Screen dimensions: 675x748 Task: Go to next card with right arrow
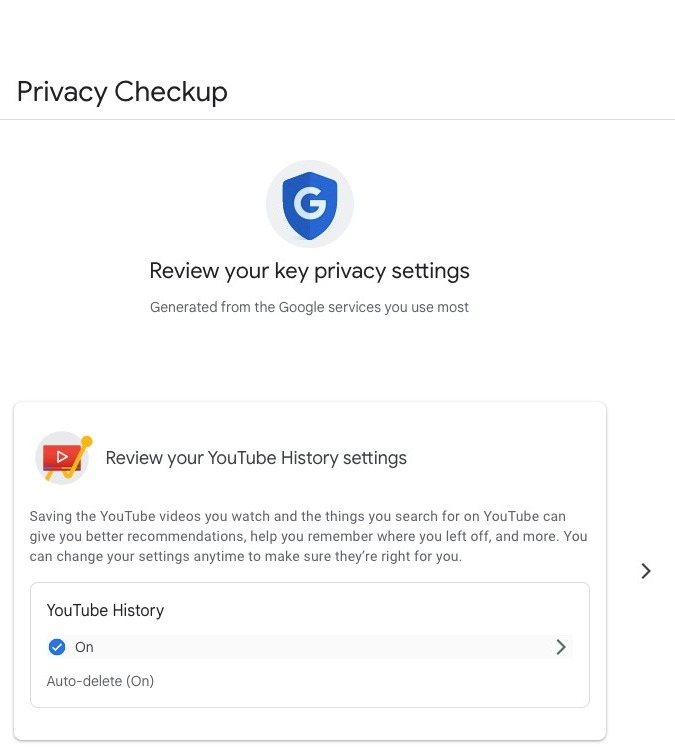click(x=646, y=570)
